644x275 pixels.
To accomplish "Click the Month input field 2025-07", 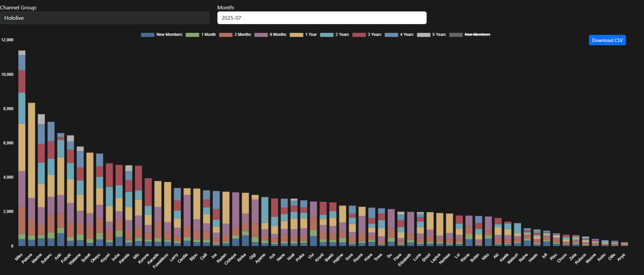I will pyautogui.click(x=322, y=18).
